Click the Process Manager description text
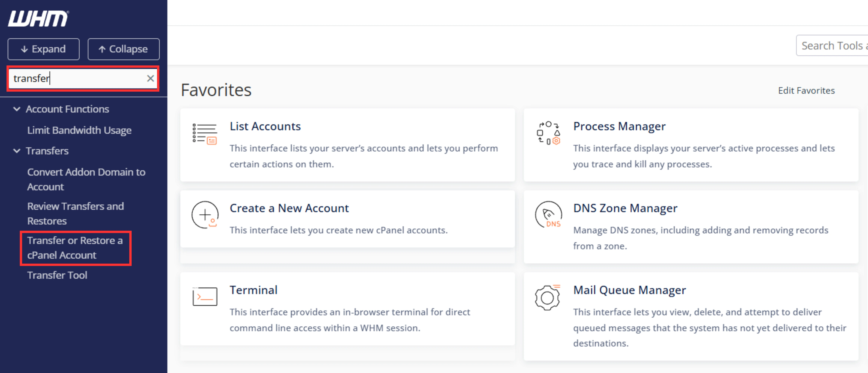 [x=704, y=156]
